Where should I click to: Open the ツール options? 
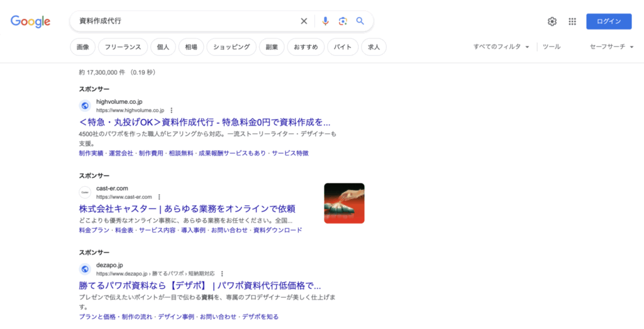551,47
